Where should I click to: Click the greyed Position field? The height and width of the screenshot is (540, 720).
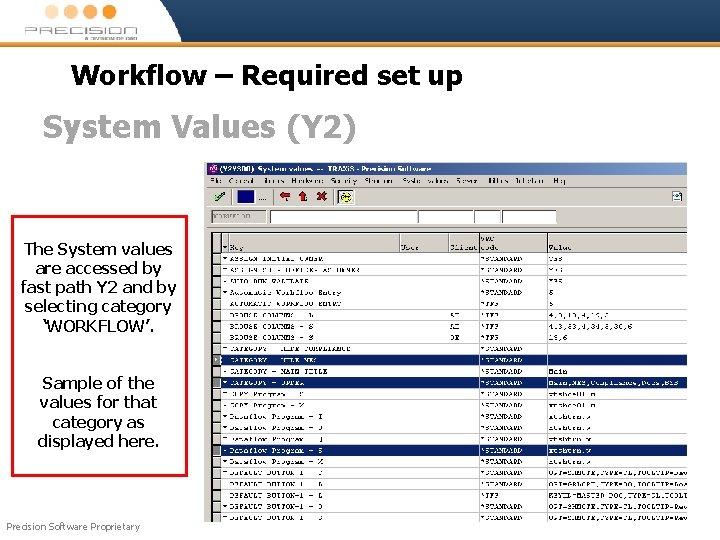click(x=238, y=216)
